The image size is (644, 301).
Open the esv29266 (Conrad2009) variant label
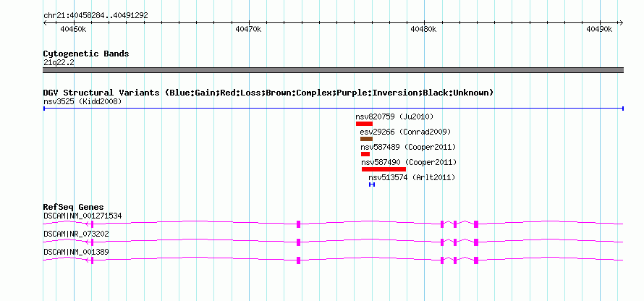pyautogui.click(x=405, y=132)
